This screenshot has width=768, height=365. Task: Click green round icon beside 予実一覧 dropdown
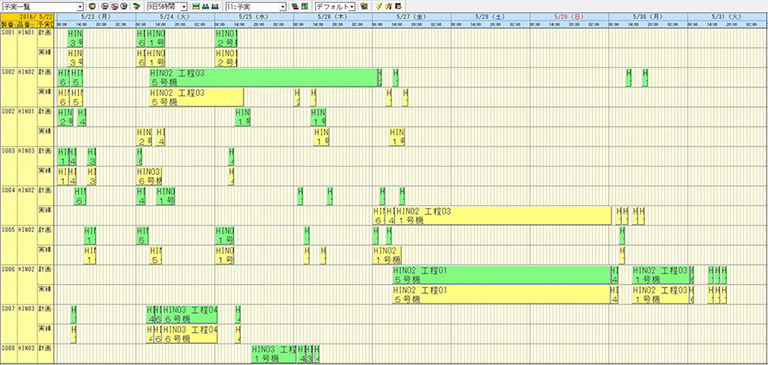click(92, 7)
